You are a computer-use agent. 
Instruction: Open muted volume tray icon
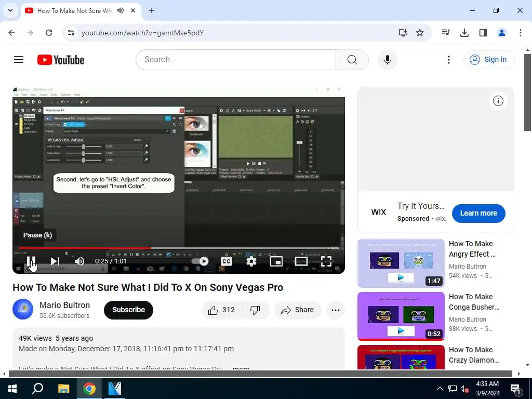tap(464, 389)
